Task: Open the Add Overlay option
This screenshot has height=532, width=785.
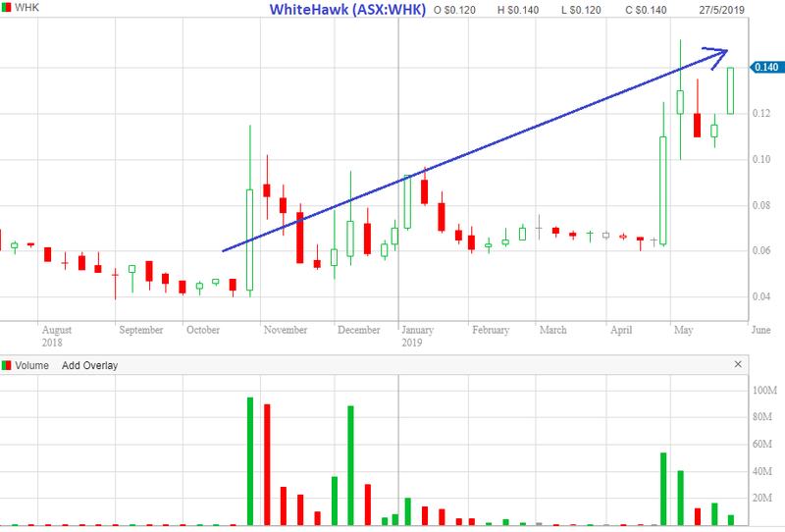Action: point(89,365)
